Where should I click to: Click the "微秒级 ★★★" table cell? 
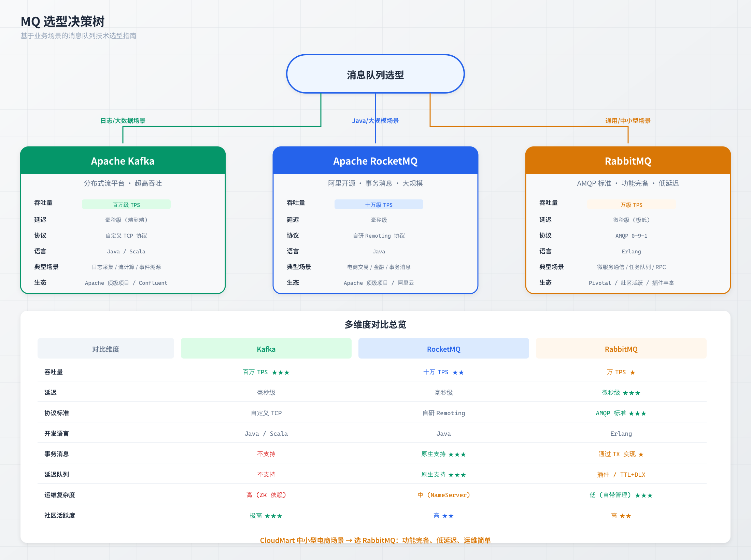[x=621, y=393]
